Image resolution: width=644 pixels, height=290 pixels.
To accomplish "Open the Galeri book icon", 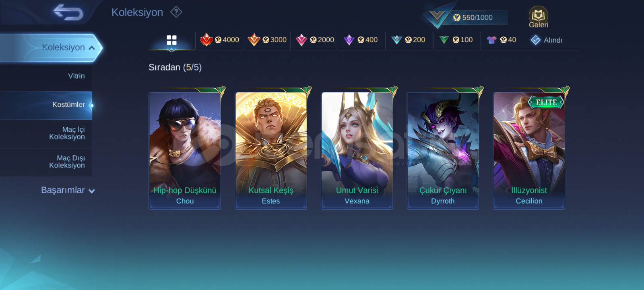I will click(x=538, y=17).
